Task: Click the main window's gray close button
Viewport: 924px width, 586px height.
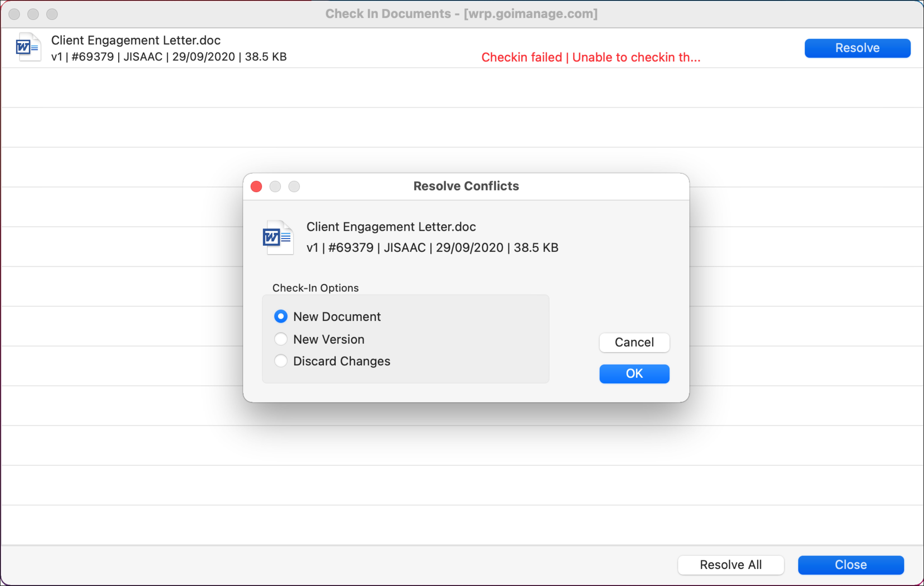Action: click(14, 14)
